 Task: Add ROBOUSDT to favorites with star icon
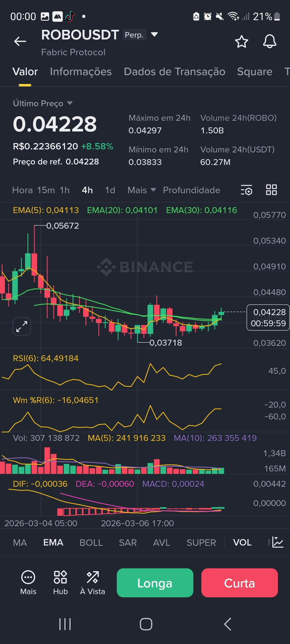click(241, 42)
